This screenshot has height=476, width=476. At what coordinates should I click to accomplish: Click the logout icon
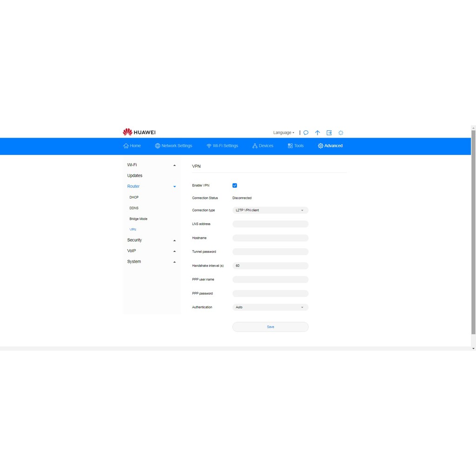pyautogui.click(x=329, y=132)
